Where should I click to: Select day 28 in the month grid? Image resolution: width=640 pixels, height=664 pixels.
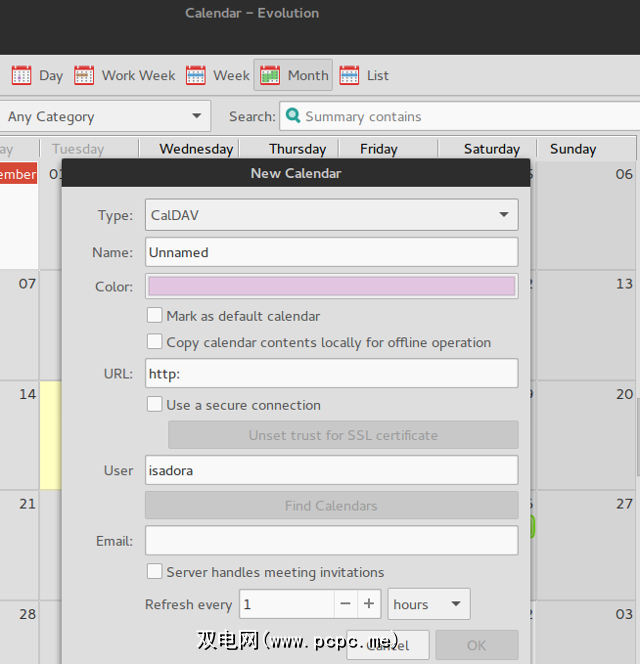click(x=28, y=614)
